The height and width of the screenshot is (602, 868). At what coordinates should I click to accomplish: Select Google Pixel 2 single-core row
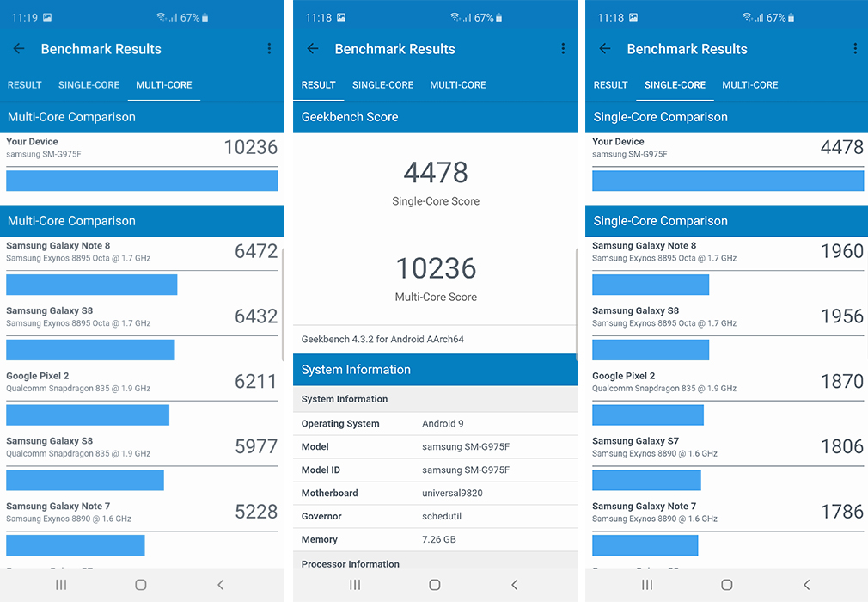[727, 396]
